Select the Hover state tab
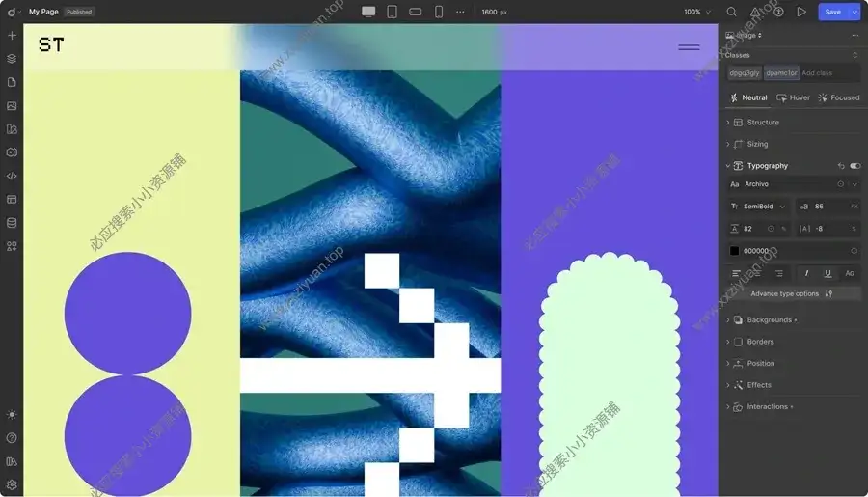 (794, 97)
